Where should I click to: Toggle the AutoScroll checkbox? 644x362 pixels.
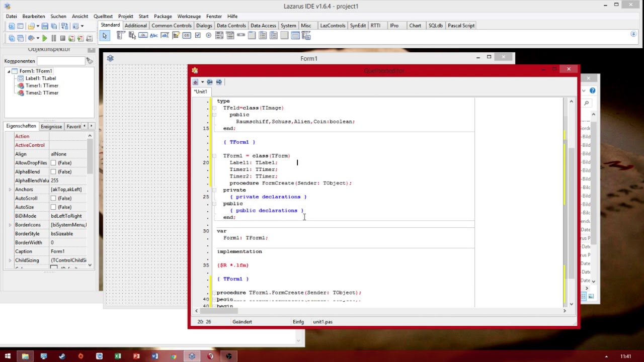pyautogui.click(x=53, y=198)
